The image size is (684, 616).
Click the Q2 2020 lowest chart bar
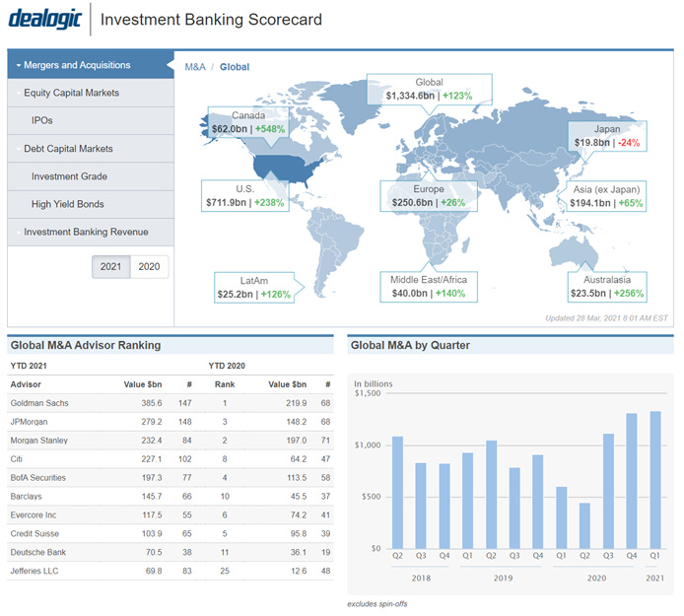click(x=584, y=525)
